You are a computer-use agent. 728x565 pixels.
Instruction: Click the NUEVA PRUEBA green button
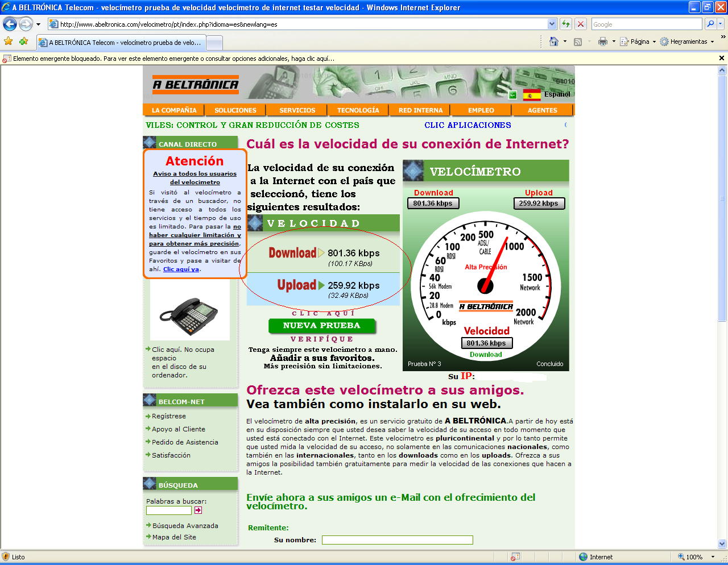[x=322, y=326]
